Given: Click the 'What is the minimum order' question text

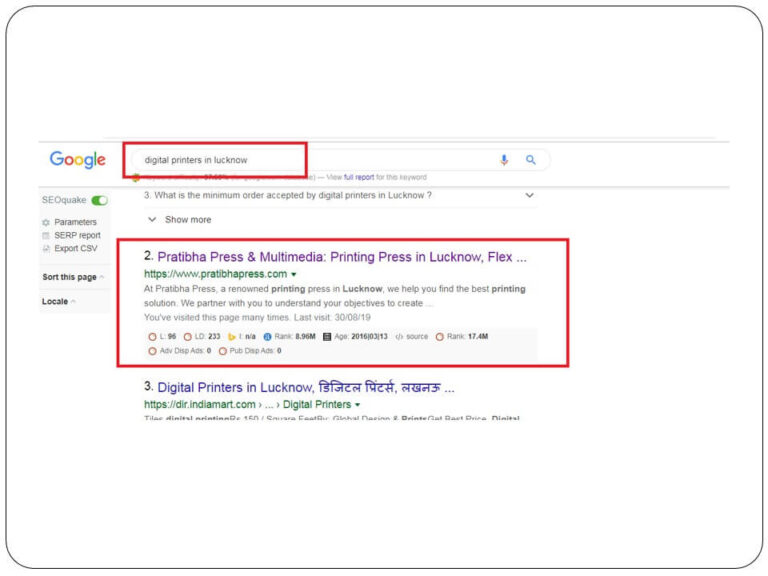Looking at the screenshot, I should pyautogui.click(x=288, y=195).
